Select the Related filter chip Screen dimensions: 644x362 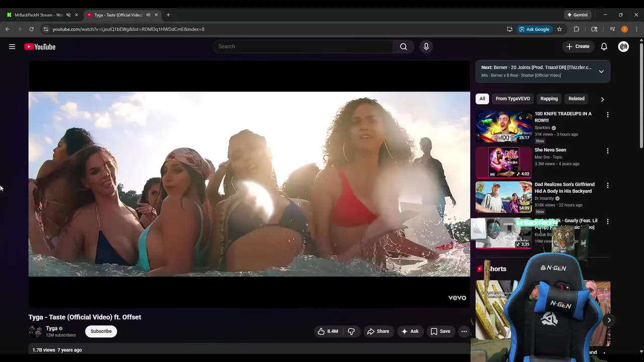click(577, 99)
